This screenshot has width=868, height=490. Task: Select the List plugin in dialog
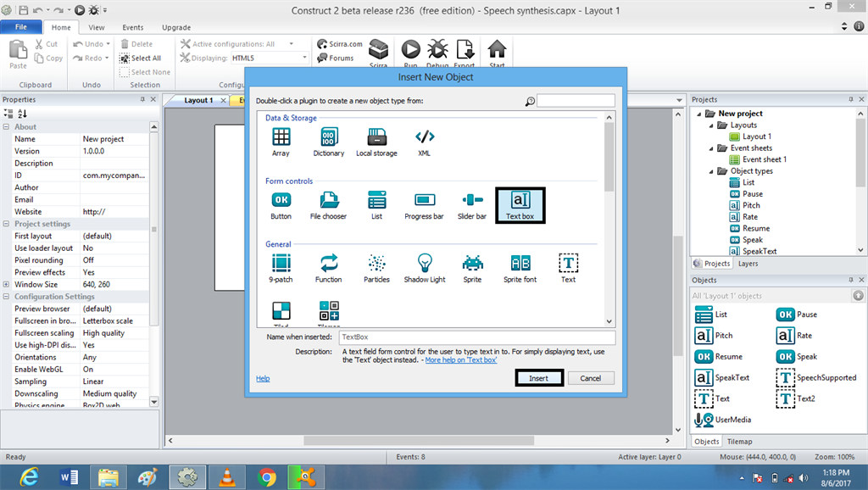376,205
